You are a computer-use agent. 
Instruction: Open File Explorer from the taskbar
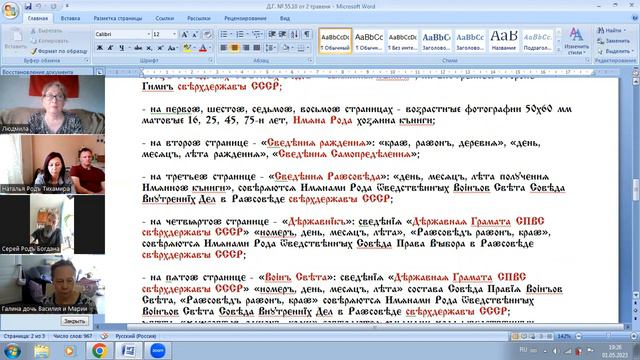41,351
